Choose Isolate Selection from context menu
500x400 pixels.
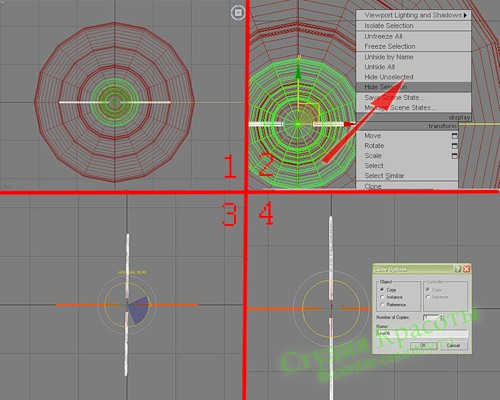coord(414,26)
